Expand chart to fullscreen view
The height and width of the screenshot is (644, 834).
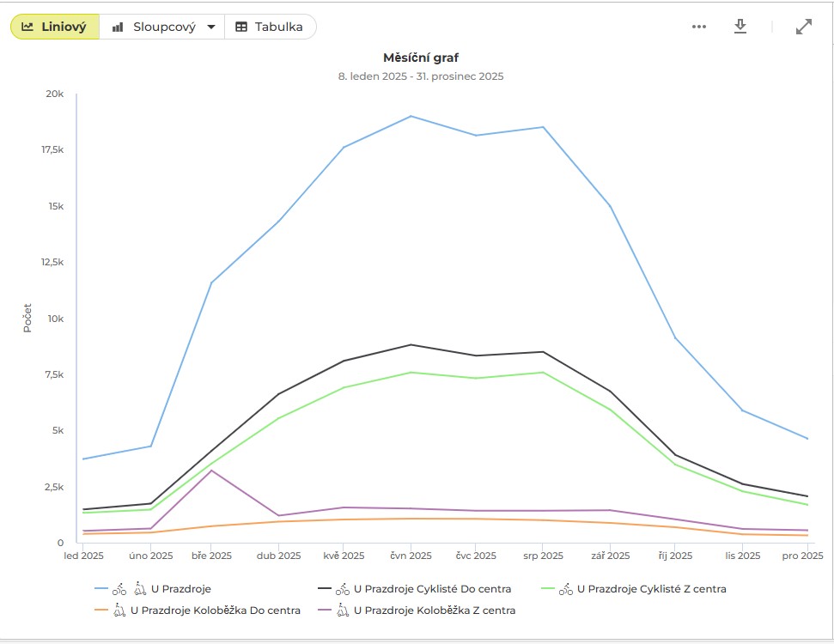click(x=804, y=27)
